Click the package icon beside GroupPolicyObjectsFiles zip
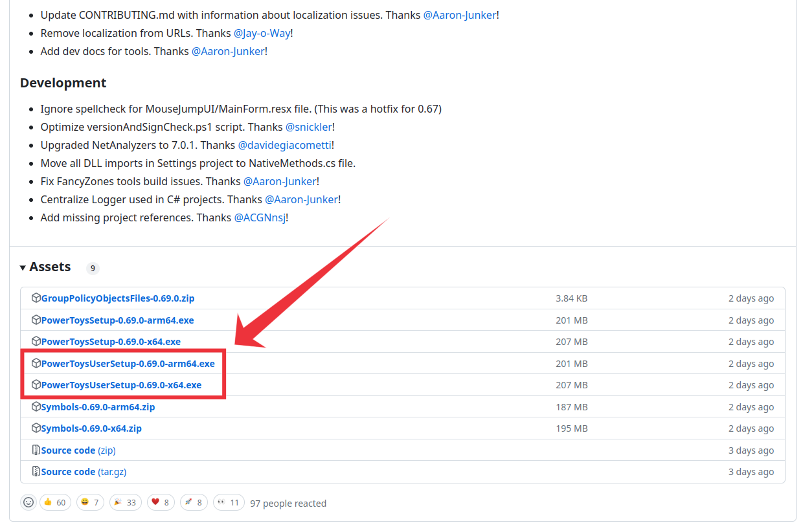 point(36,298)
